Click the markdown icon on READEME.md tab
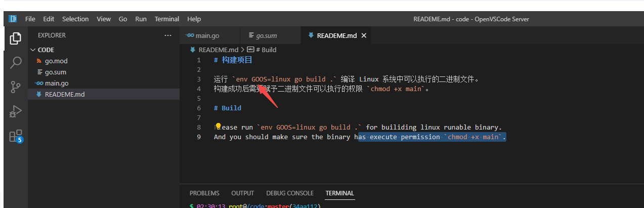 311,35
